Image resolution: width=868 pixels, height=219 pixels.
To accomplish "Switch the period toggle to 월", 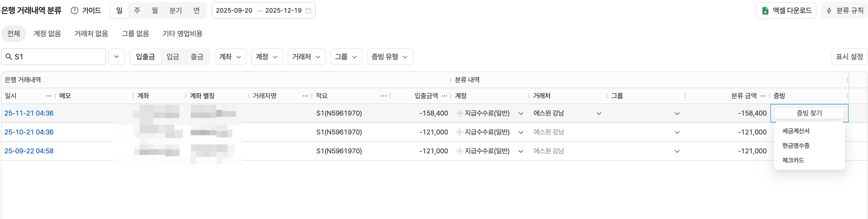I will [155, 11].
